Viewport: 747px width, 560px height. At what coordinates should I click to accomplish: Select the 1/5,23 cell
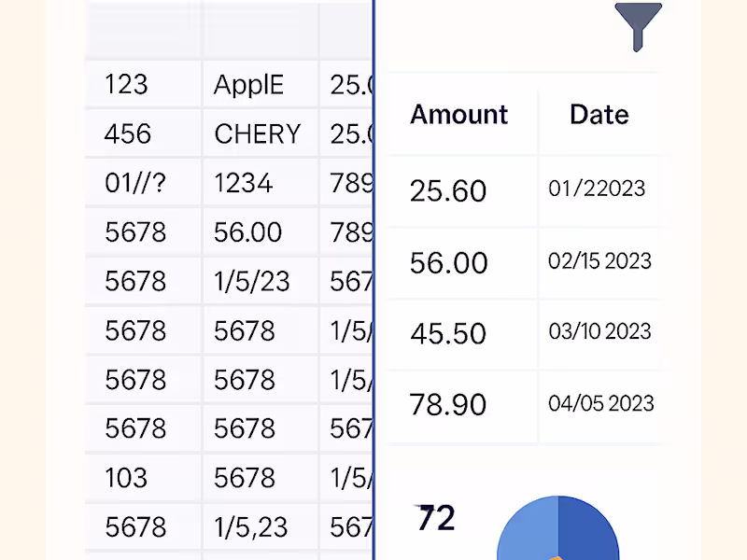pyautogui.click(x=251, y=527)
